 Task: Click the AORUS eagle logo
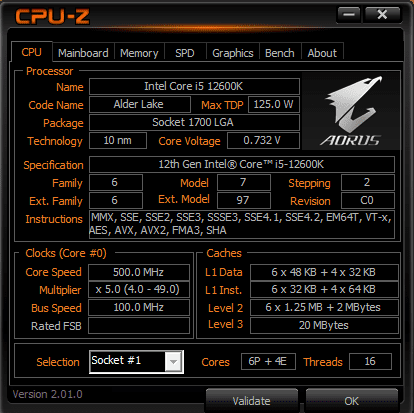click(x=351, y=111)
